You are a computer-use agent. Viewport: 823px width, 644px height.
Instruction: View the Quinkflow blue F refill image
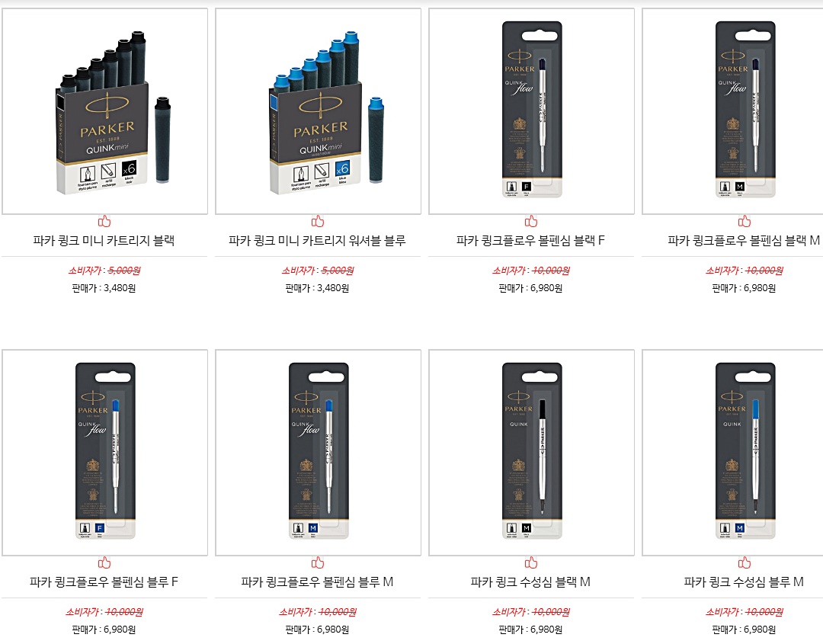pos(104,453)
